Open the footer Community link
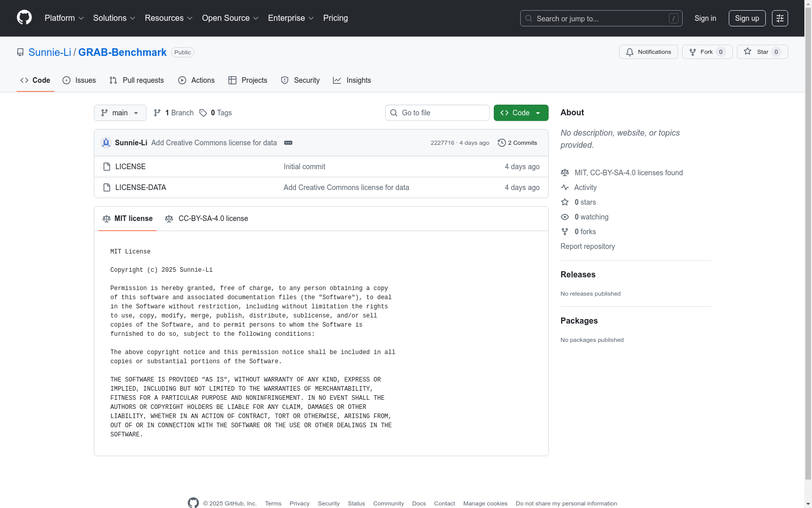The image size is (812, 508). (x=389, y=503)
